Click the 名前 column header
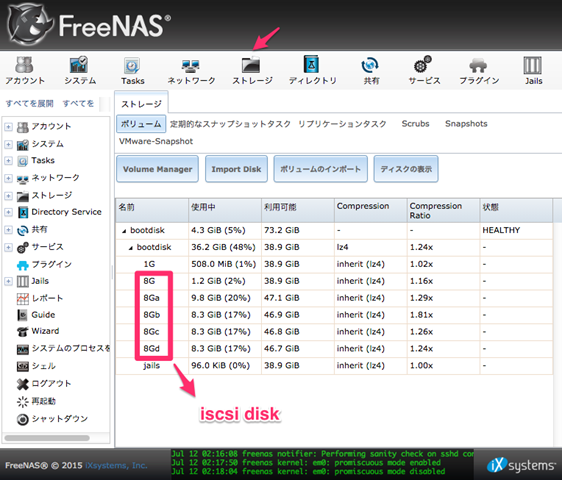This screenshot has height=480, width=562. (x=152, y=210)
